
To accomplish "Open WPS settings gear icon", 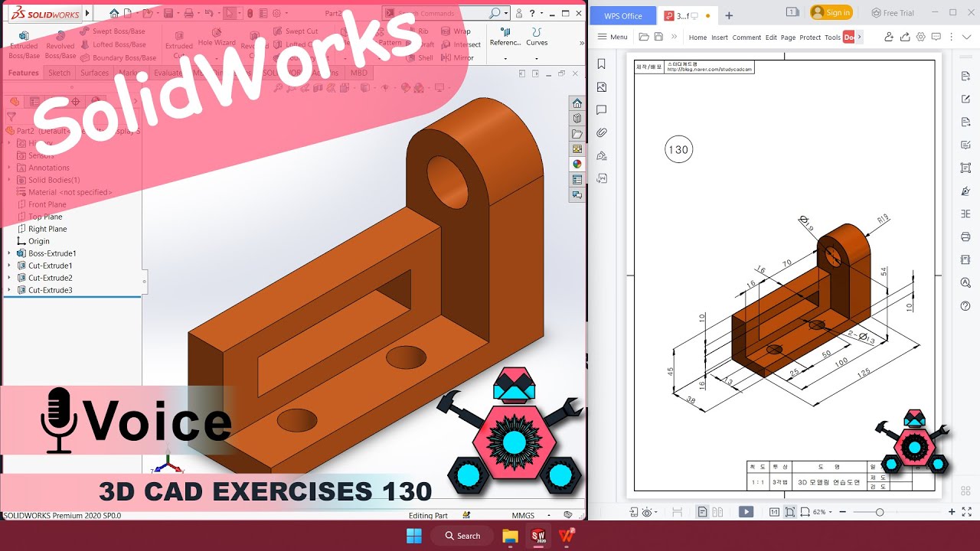I will tap(921, 37).
